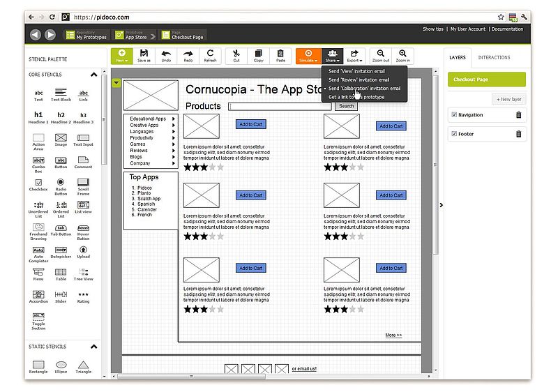Select the Text Block stencil

tap(61, 96)
